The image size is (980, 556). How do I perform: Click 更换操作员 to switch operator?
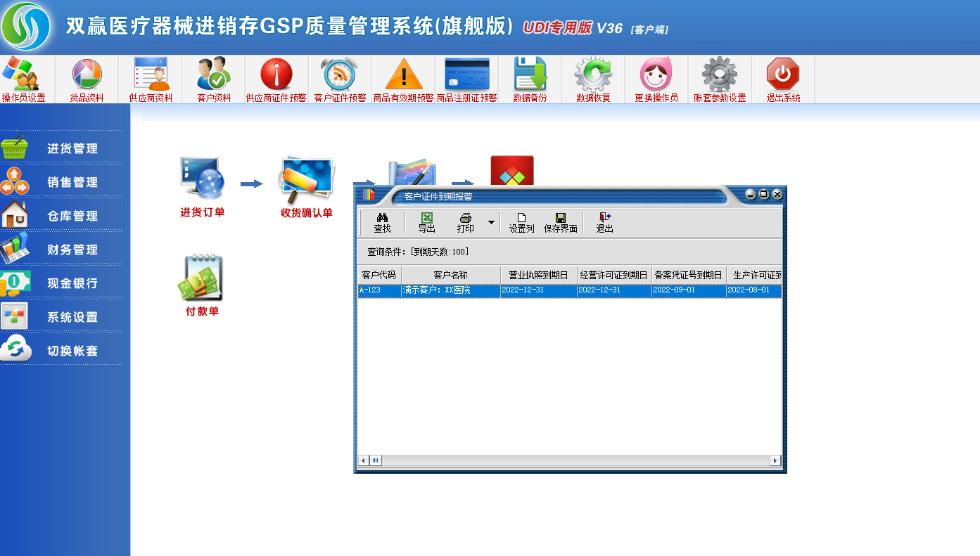pyautogui.click(x=655, y=79)
